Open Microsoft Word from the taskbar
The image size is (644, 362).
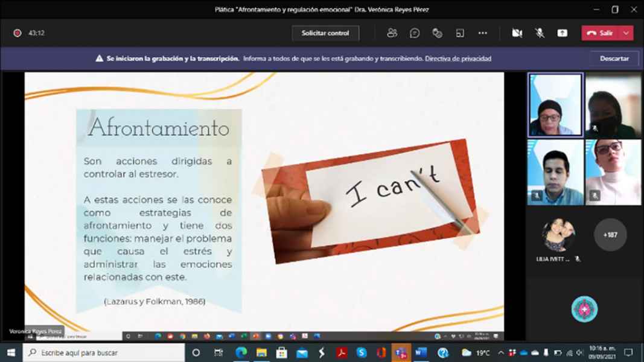(x=421, y=352)
